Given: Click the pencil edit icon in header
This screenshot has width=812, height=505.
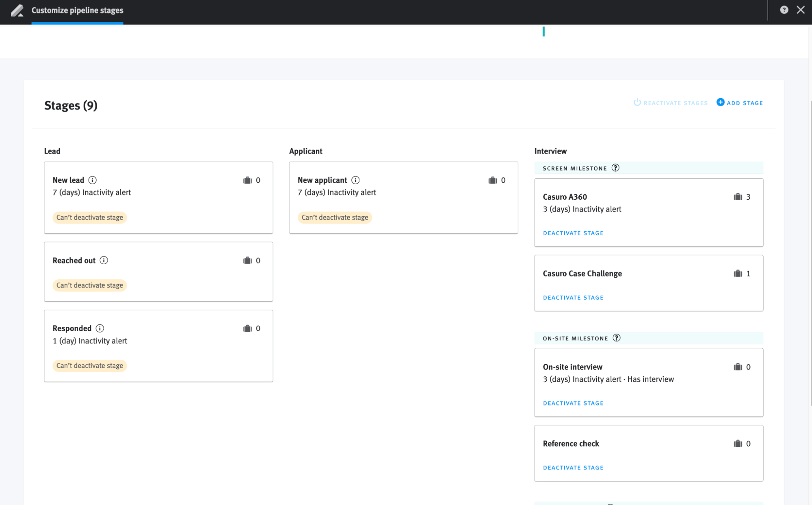Looking at the screenshot, I should coord(17,10).
